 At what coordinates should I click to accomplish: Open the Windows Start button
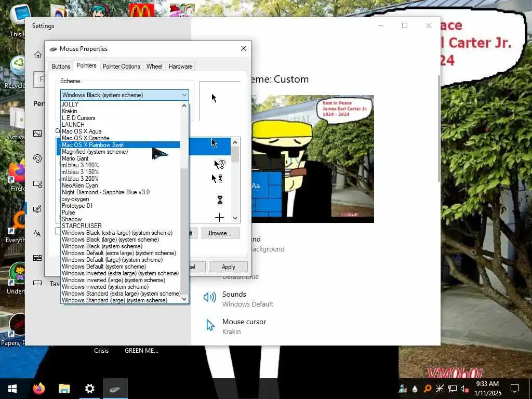click(12, 389)
